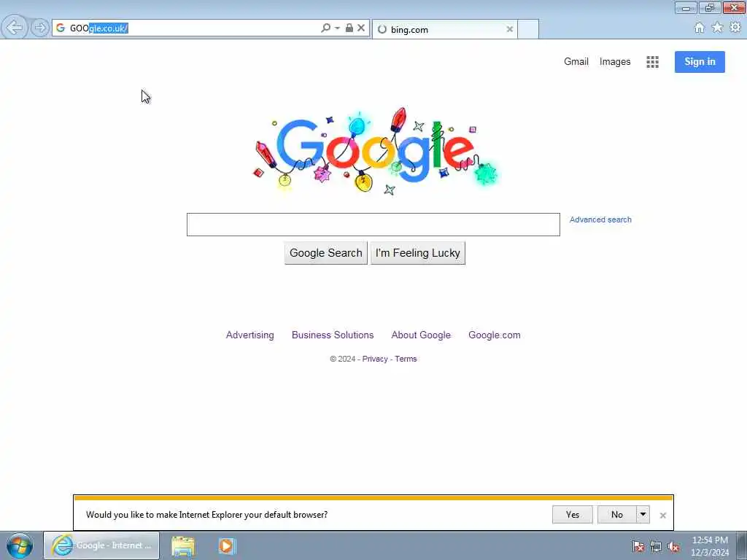Click the address bar search magnifier icon
The height and width of the screenshot is (560, 747).
[x=325, y=28]
